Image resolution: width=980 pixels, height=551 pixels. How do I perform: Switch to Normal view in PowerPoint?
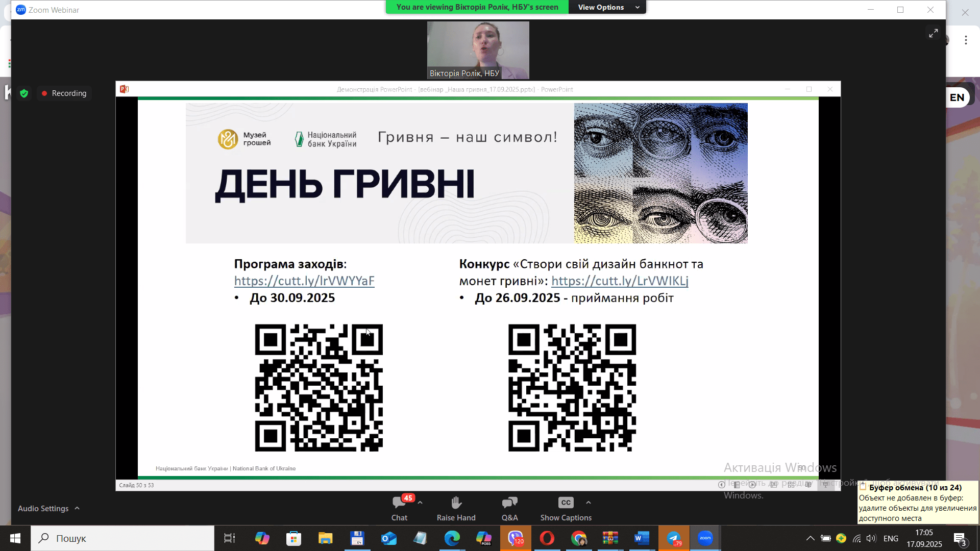[x=774, y=485]
